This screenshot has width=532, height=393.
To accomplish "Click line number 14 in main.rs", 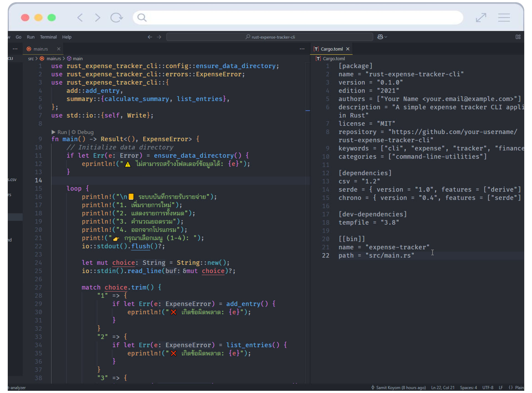I will pos(39,180).
